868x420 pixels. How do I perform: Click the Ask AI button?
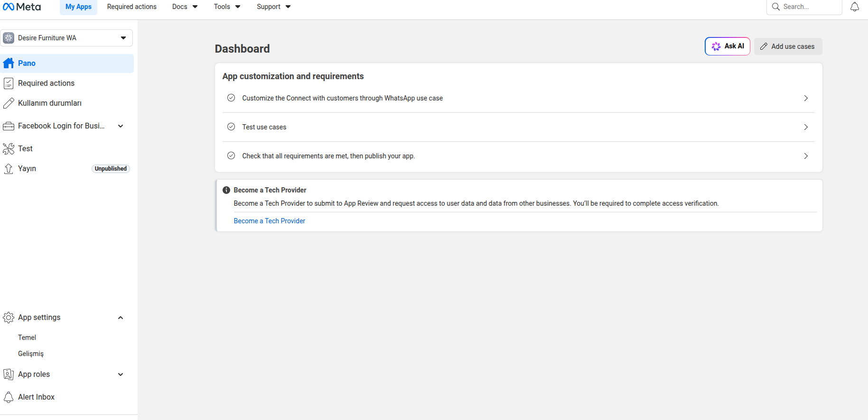coord(728,46)
